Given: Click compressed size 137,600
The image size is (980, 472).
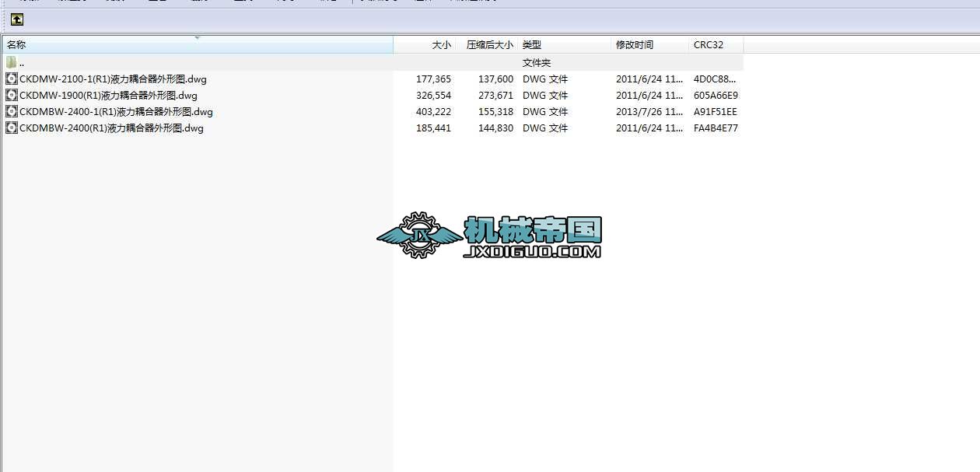Looking at the screenshot, I should point(495,79).
